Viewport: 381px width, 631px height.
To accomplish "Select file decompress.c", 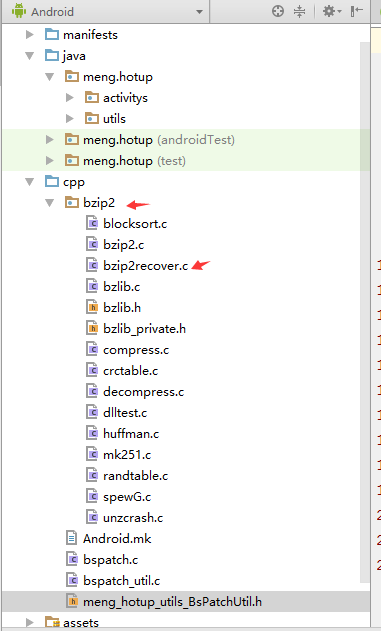I will coord(143,392).
